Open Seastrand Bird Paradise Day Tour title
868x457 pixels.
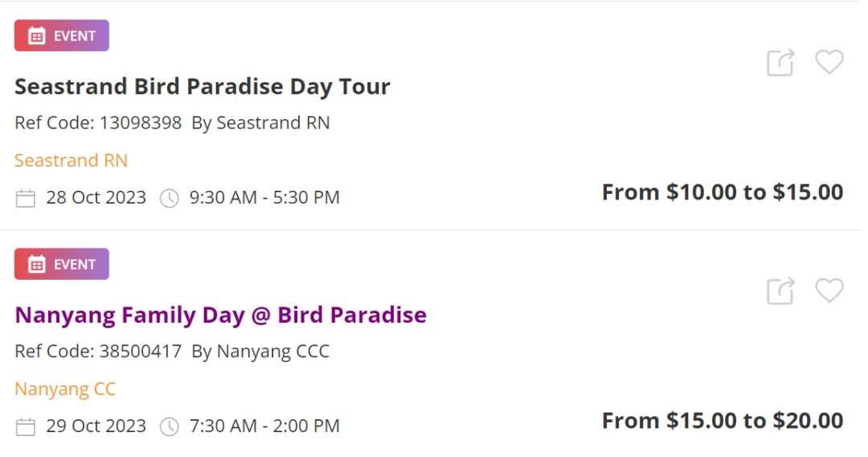(202, 87)
